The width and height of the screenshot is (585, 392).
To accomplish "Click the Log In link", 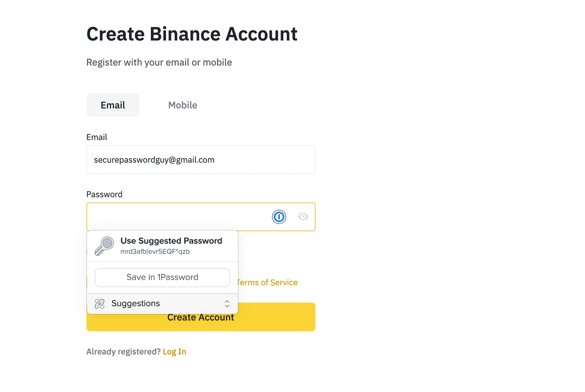I will point(174,351).
